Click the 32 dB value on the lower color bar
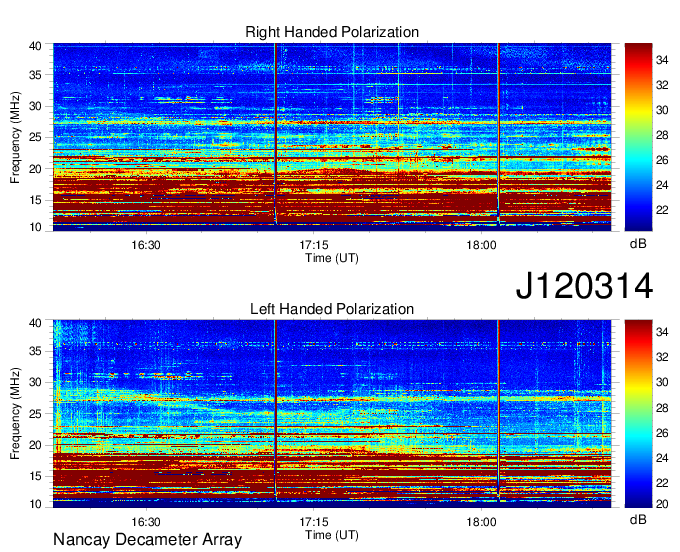The width and height of the screenshot is (680, 552). (662, 357)
